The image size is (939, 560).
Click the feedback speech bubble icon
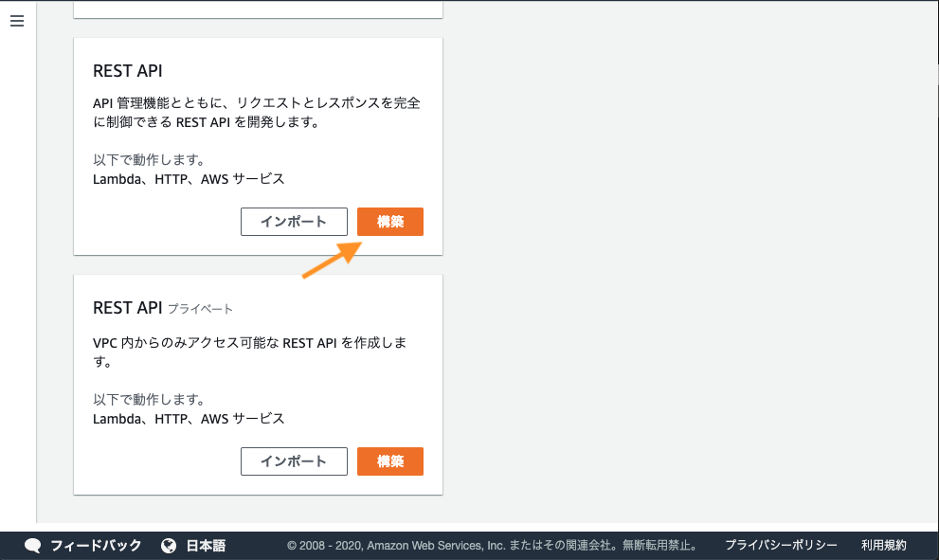tap(33, 546)
